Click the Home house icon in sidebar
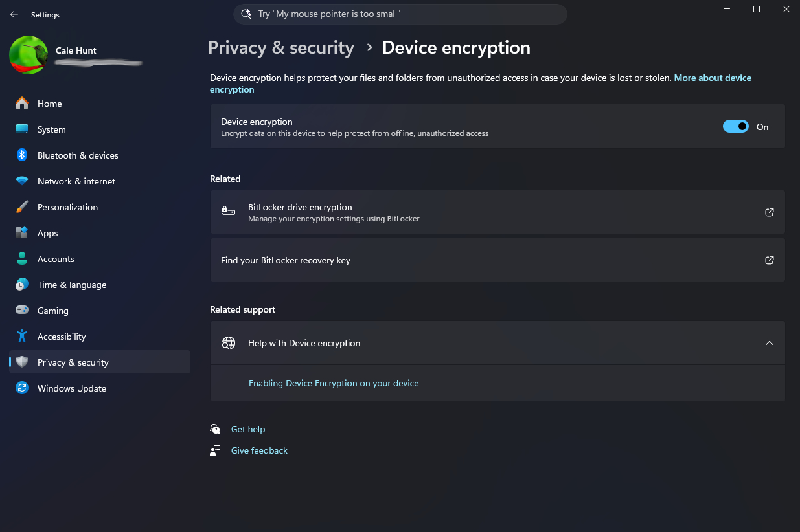 pos(22,104)
